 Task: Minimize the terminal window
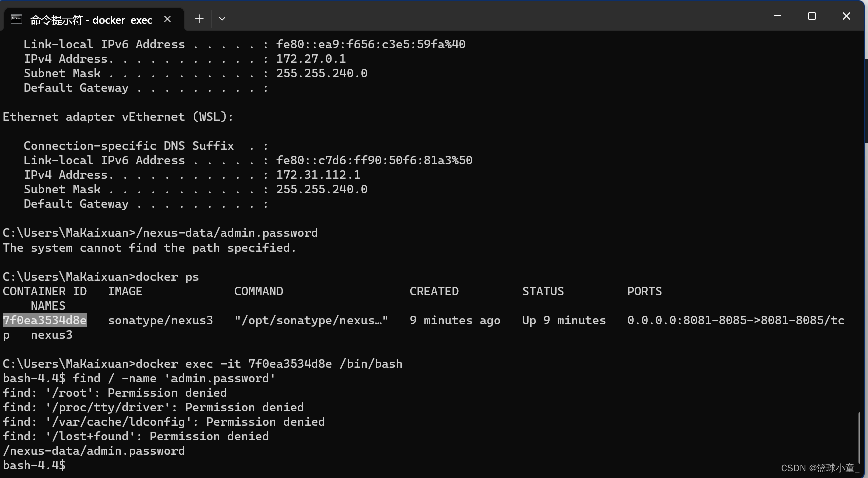[777, 16]
